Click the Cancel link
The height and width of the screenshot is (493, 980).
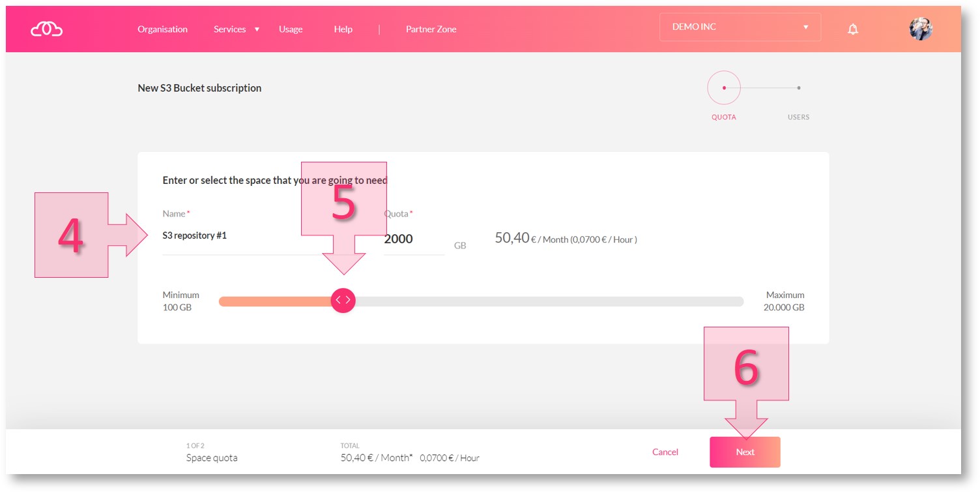point(665,452)
